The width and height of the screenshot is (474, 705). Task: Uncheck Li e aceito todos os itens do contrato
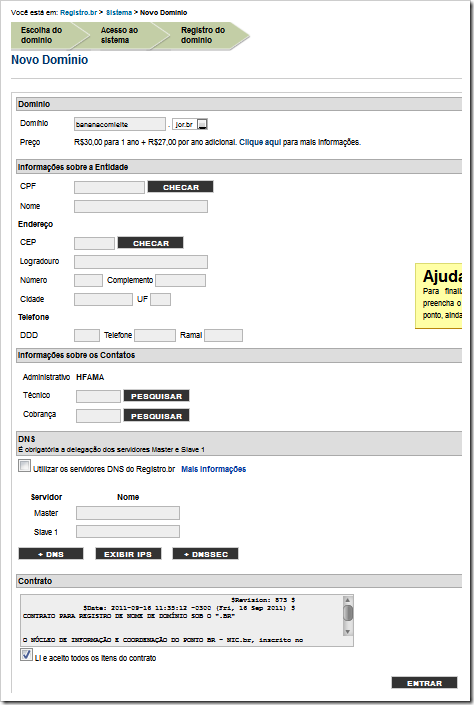point(26,655)
